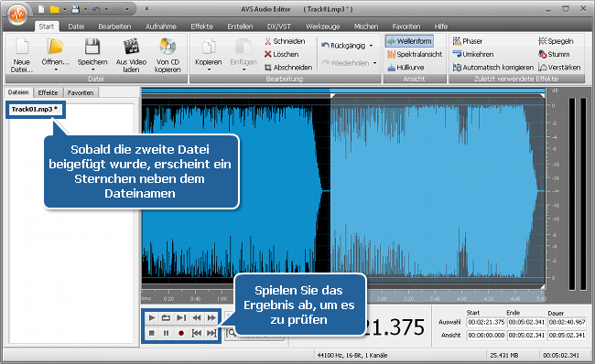Click the Öffnen folder icon in ribbon
The image size is (595, 364).
pos(56,48)
